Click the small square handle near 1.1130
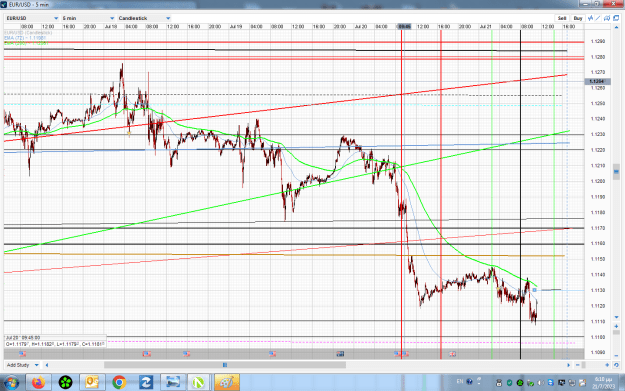Image resolution: width=625 pixels, height=391 pixels. [x=535, y=290]
